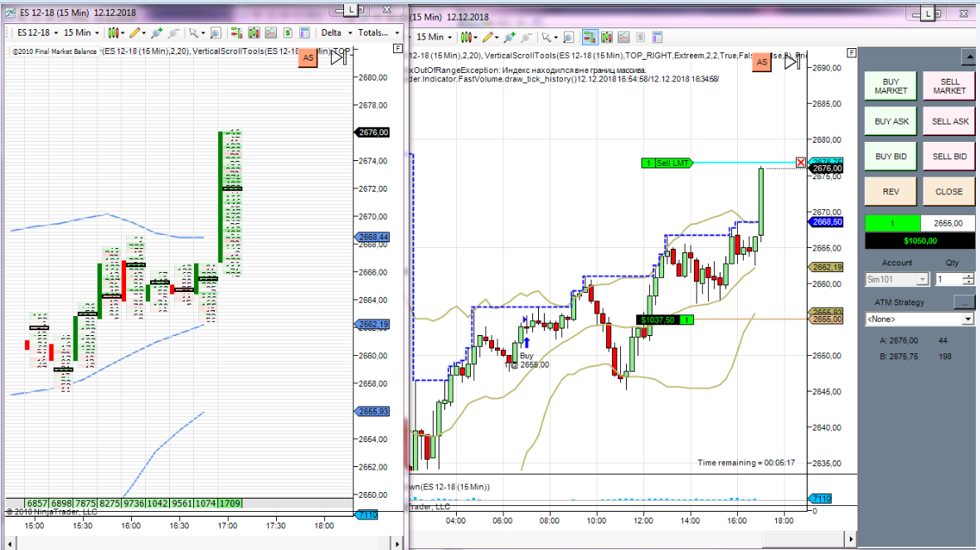Open data series icon in right chart toolbar
The height and width of the screenshot is (550, 980).
[606, 37]
